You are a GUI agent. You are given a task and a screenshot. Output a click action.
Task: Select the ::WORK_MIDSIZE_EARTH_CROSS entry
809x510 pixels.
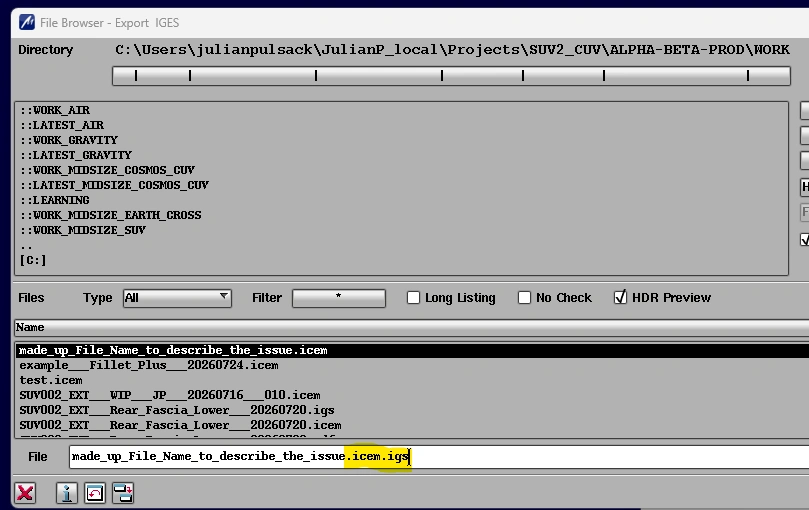pos(110,215)
